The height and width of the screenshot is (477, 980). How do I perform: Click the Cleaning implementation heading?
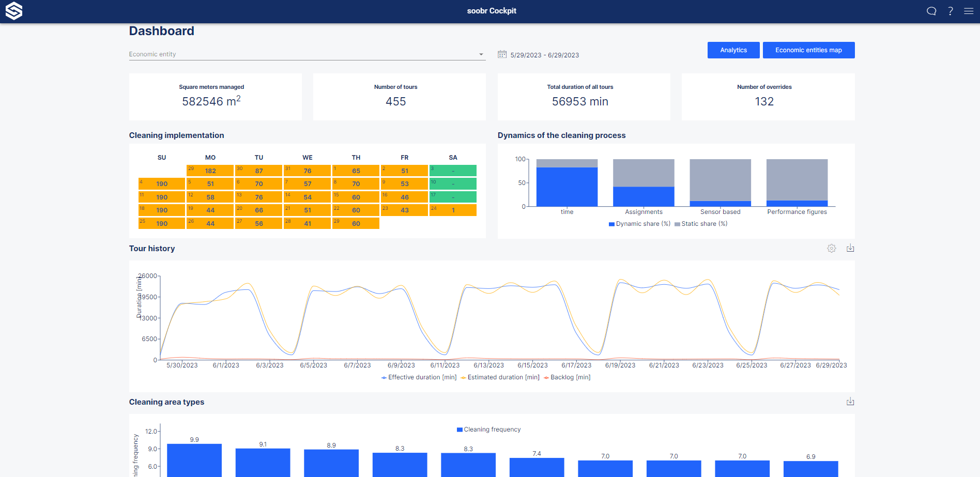pyautogui.click(x=177, y=135)
